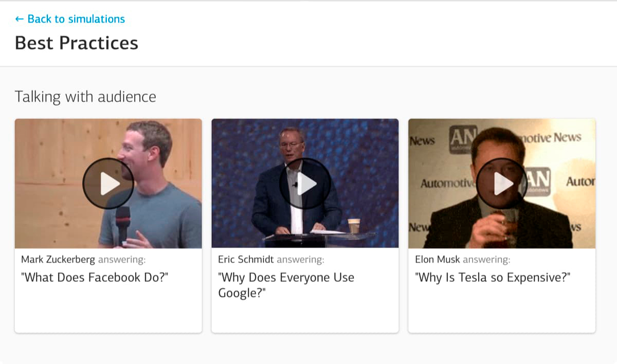Open "Why Is Tesla so Expensive?" title

tap(493, 278)
